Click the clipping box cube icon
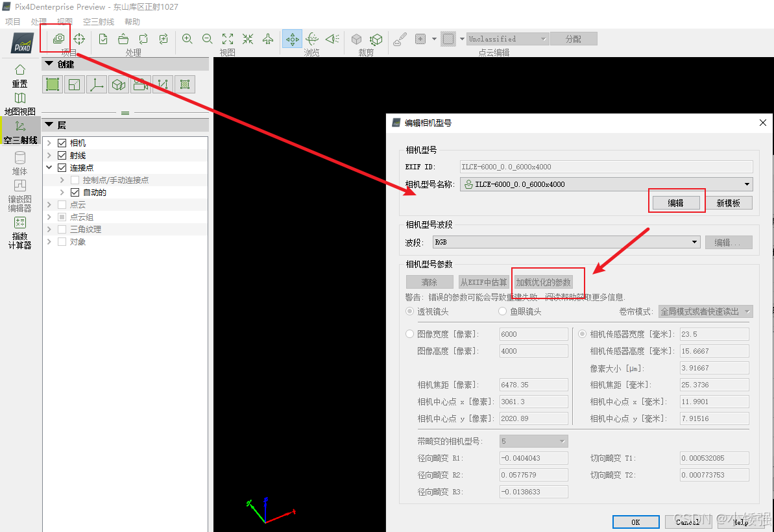This screenshot has width=774, height=532. [x=356, y=38]
